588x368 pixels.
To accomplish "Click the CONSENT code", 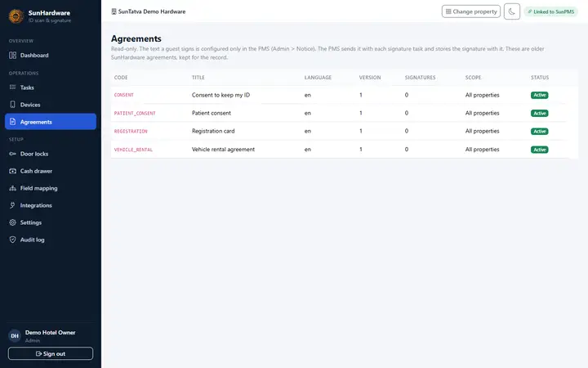I will tap(124, 95).
